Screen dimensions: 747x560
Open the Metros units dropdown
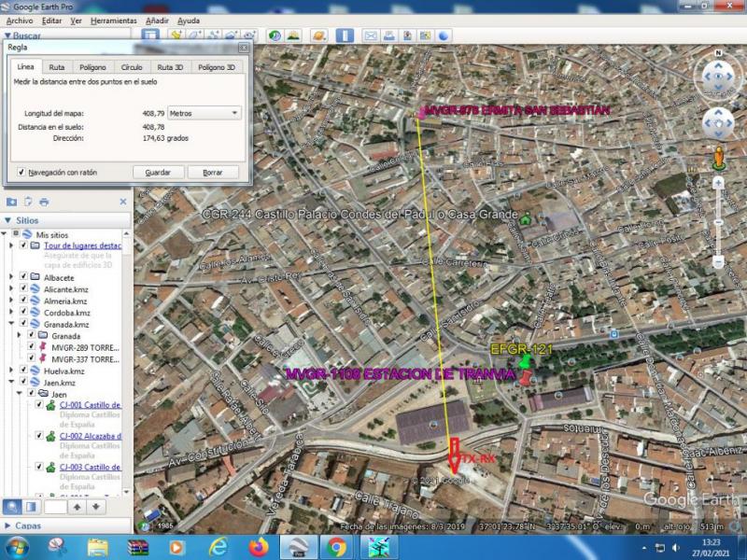coord(204,113)
